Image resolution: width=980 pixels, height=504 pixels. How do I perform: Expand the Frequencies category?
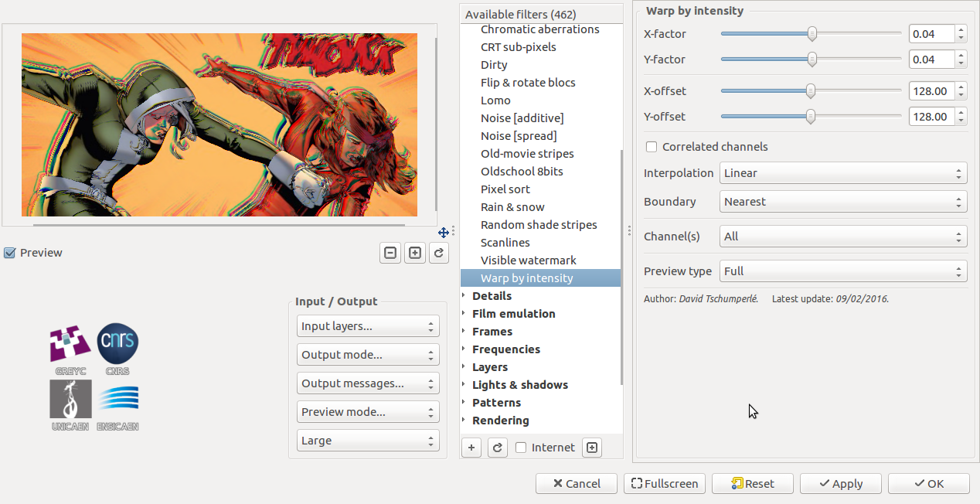pyautogui.click(x=464, y=349)
